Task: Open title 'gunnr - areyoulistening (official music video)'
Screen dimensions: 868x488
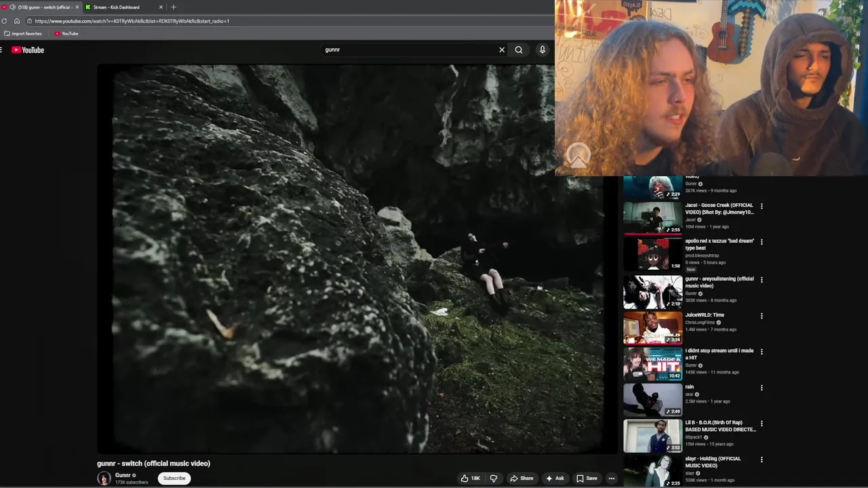Action: pos(719,282)
